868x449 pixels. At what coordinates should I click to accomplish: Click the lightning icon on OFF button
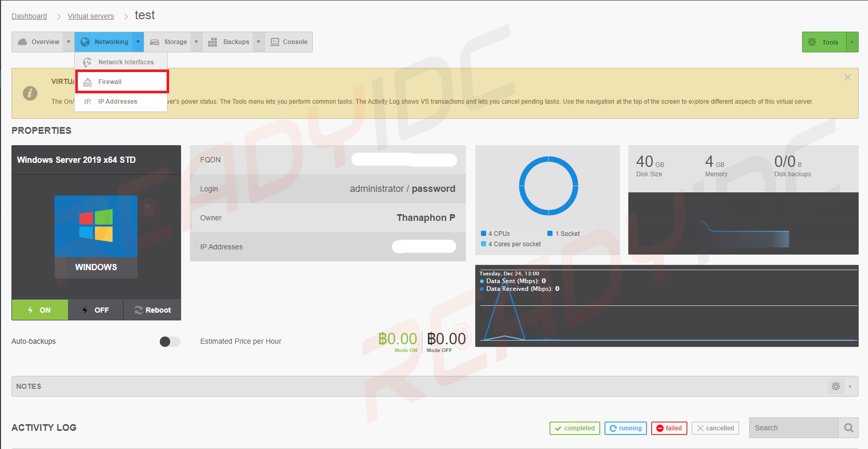tap(85, 310)
